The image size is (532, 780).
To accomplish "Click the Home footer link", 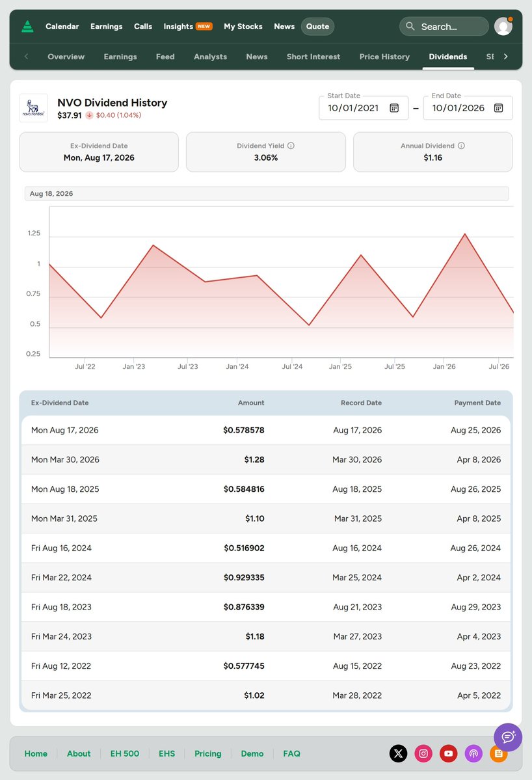I will click(x=36, y=753).
